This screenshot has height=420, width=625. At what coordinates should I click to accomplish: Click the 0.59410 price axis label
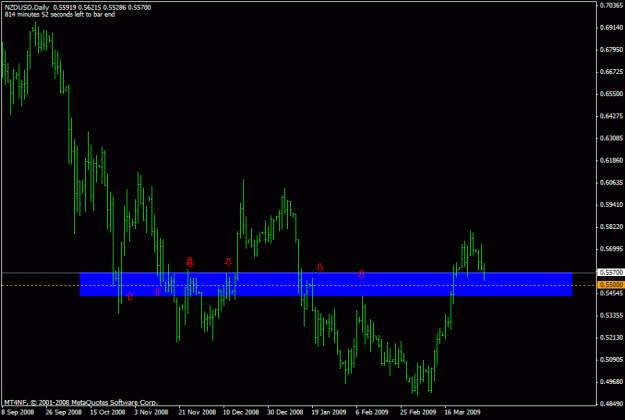click(x=611, y=204)
